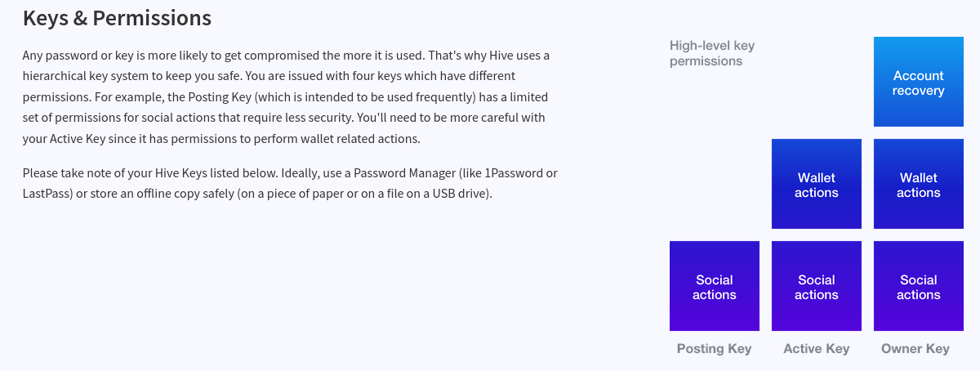
Task: Click the High-level key permissions caption
Action: 711,53
